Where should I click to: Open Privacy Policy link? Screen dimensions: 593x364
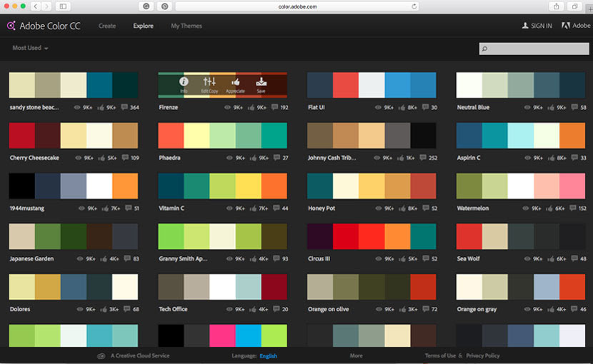point(482,355)
